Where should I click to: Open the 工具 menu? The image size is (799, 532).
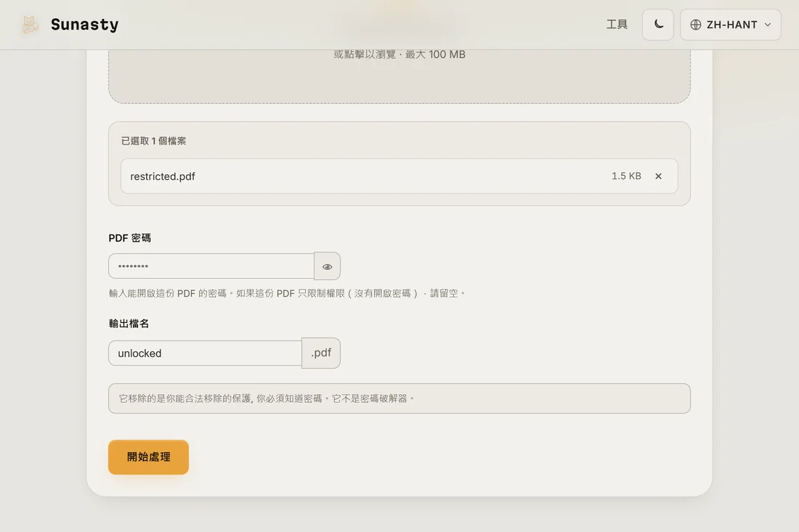(617, 25)
